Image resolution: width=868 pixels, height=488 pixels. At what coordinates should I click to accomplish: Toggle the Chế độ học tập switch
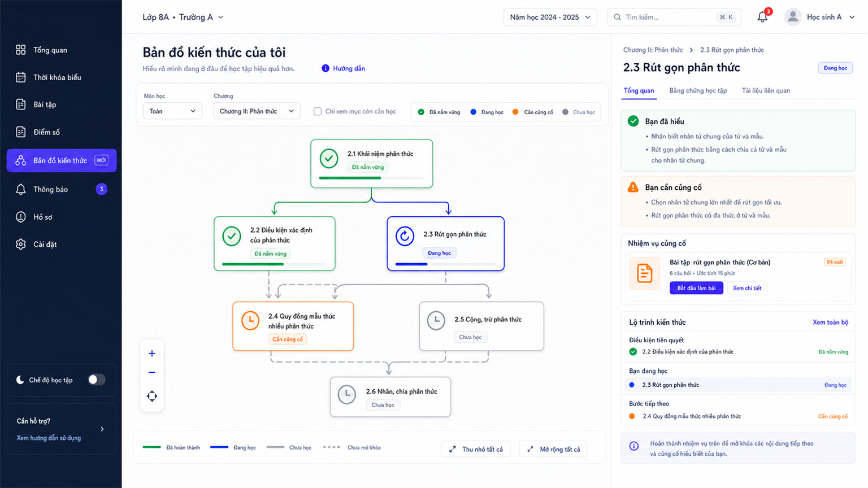pyautogui.click(x=97, y=380)
